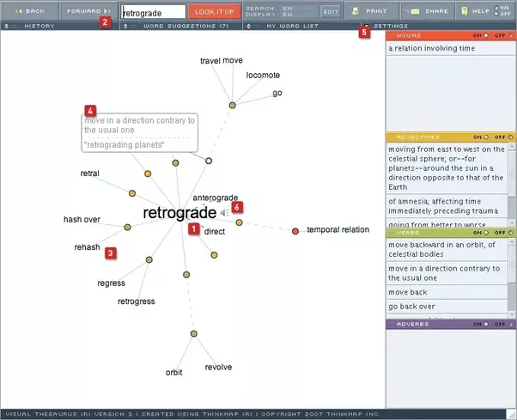The width and height of the screenshot is (517, 420).
Task: Turn Adjectives OFF
Action: click(510, 137)
